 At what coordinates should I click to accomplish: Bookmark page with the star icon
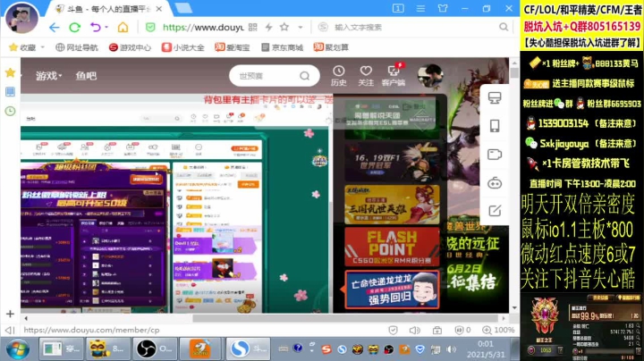pos(284,27)
